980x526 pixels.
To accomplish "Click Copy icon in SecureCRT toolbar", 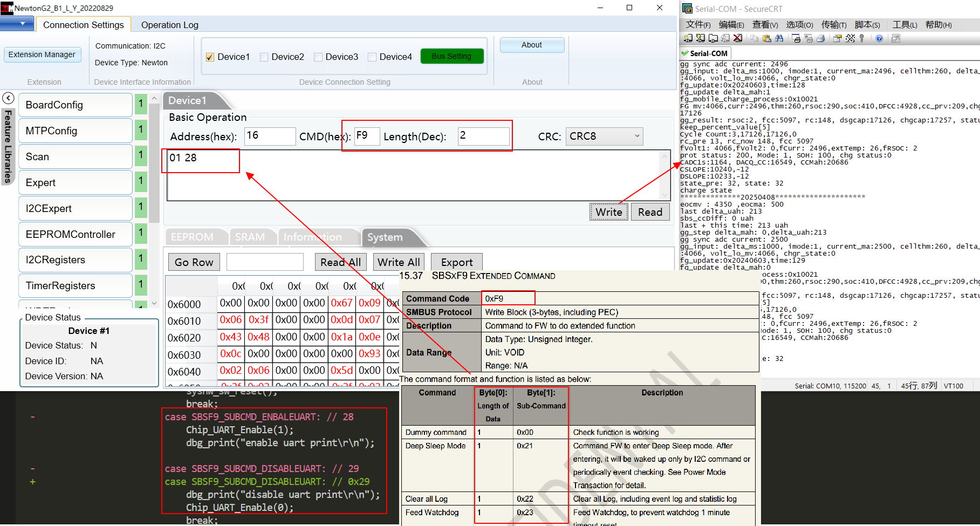I will coord(755,38).
